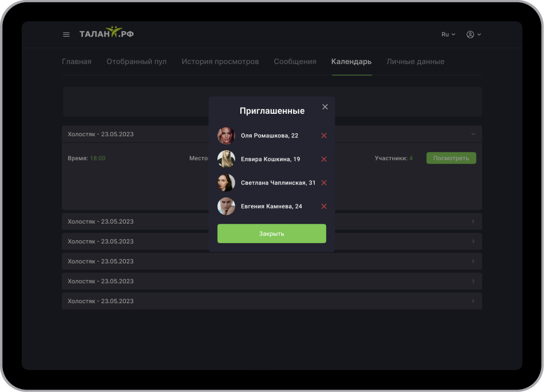544x392 pixels.
Task: Remove Елвира Кошкина from invited list
Action: 324,159
